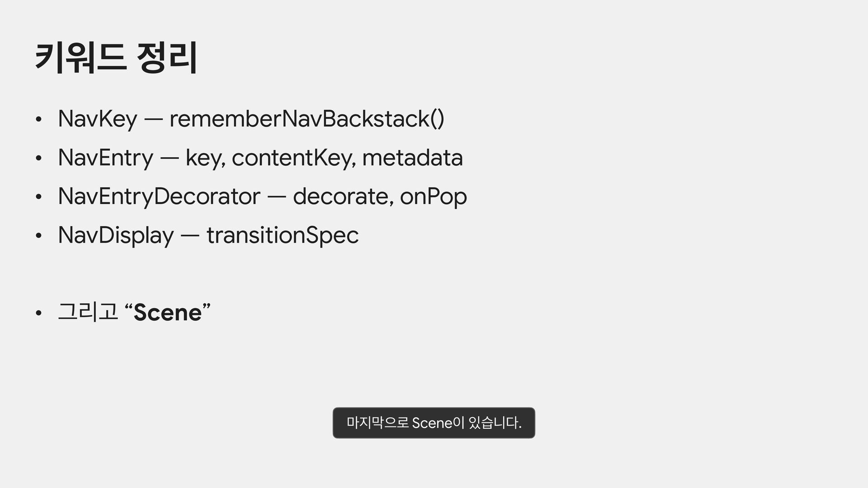Click the slide title 키워드 정리
Image resolution: width=868 pixels, height=488 pixels.
(116, 57)
